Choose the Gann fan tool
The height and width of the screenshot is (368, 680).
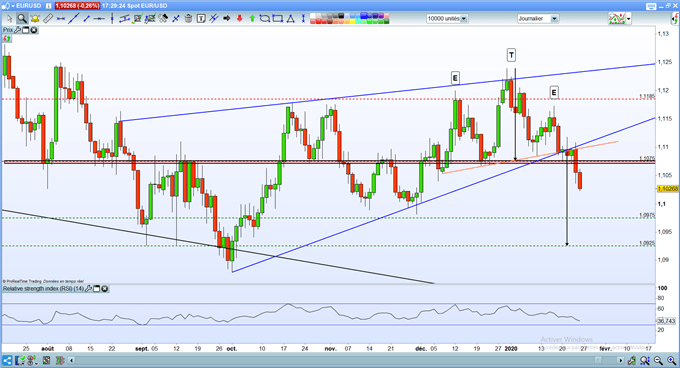163,19
